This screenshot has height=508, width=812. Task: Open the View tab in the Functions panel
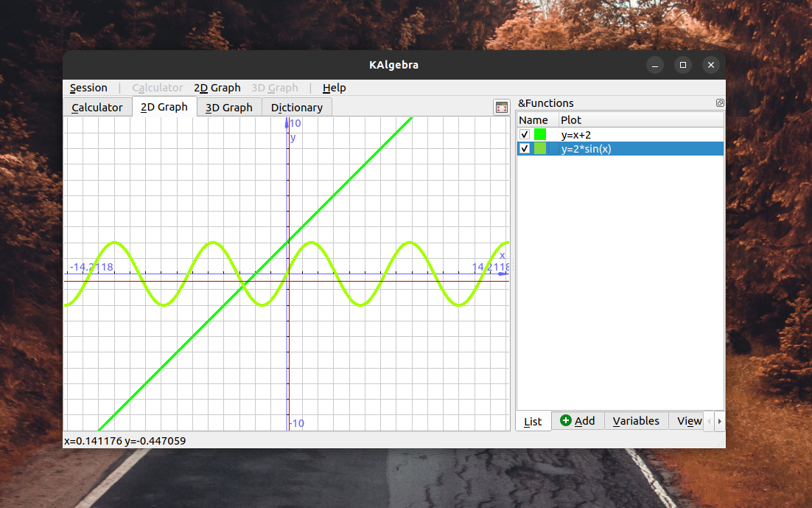tap(687, 420)
